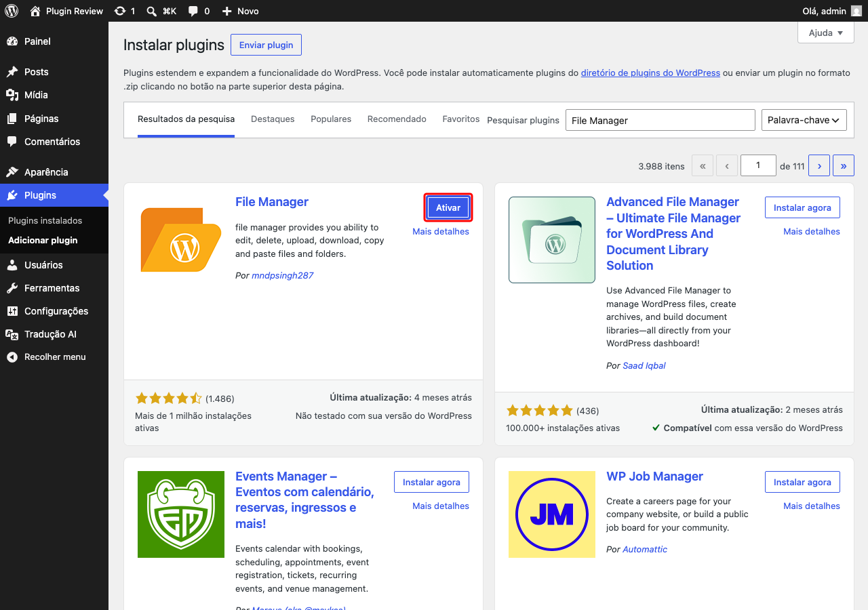Open the WordPress logo menu
The height and width of the screenshot is (610, 868).
[12, 11]
